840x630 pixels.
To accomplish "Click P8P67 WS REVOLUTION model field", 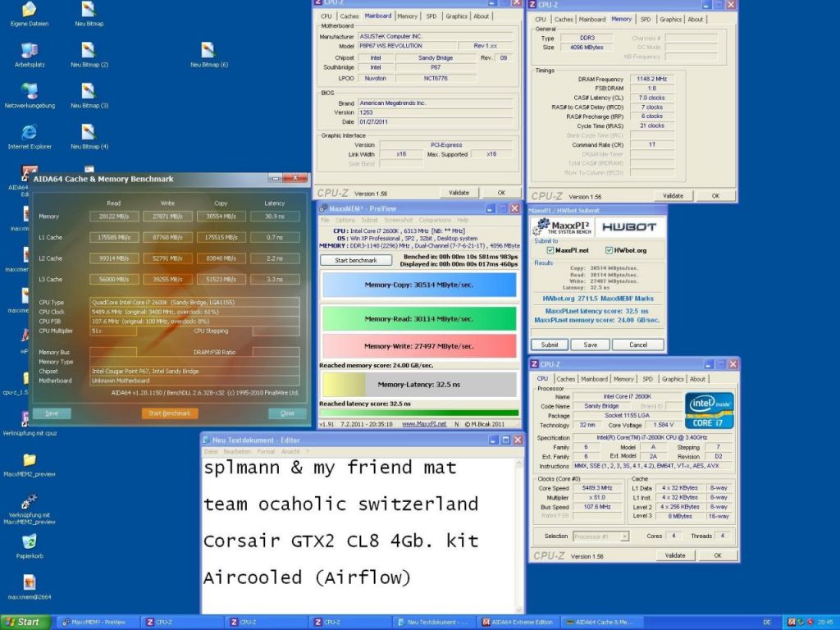I will (407, 46).
